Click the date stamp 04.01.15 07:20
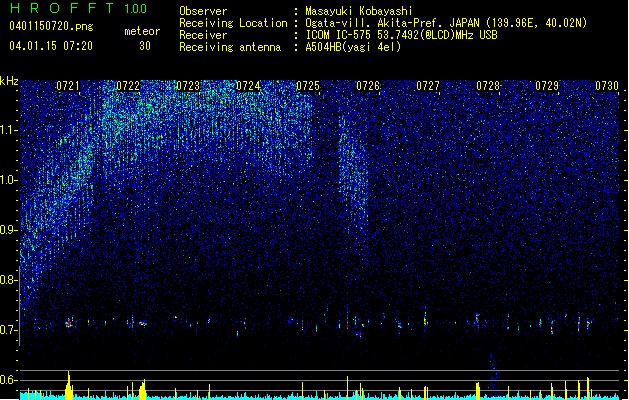This screenshot has width=629, height=400. 51,46
